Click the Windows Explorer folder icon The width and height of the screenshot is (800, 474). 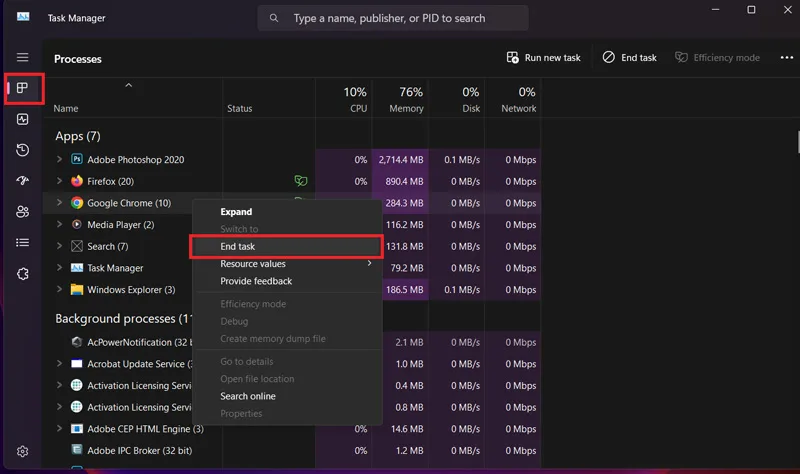[x=77, y=290]
